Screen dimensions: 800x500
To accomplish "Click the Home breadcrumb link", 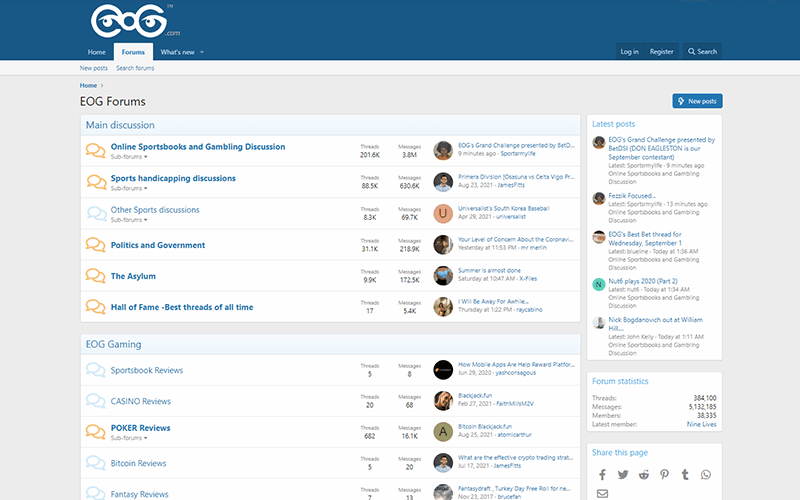I will (x=88, y=85).
